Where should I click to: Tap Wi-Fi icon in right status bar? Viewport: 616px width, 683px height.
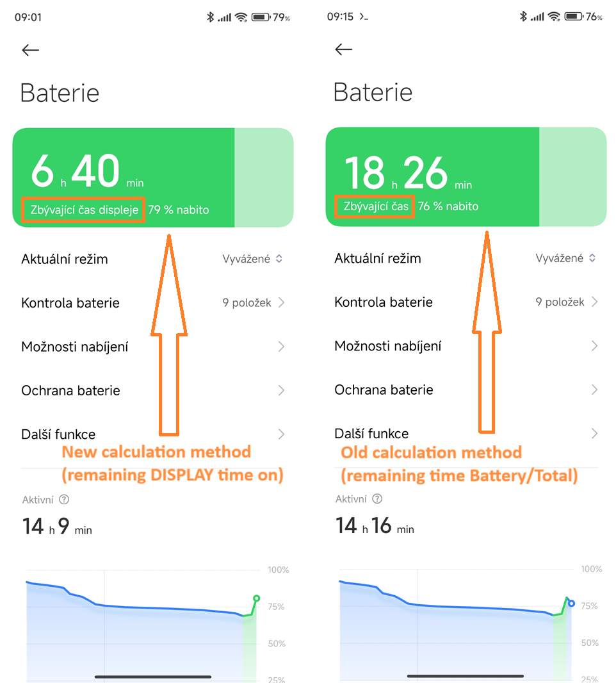554,17
